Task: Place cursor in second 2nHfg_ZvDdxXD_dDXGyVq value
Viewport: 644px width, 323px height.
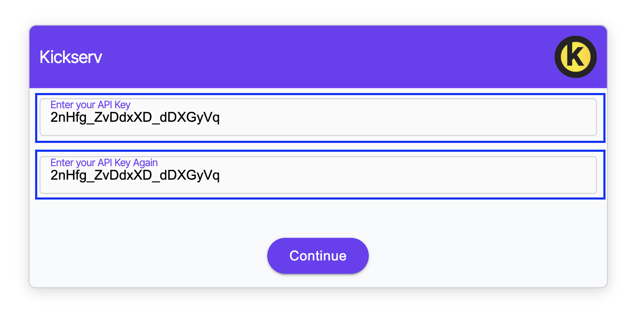Action: click(135, 175)
